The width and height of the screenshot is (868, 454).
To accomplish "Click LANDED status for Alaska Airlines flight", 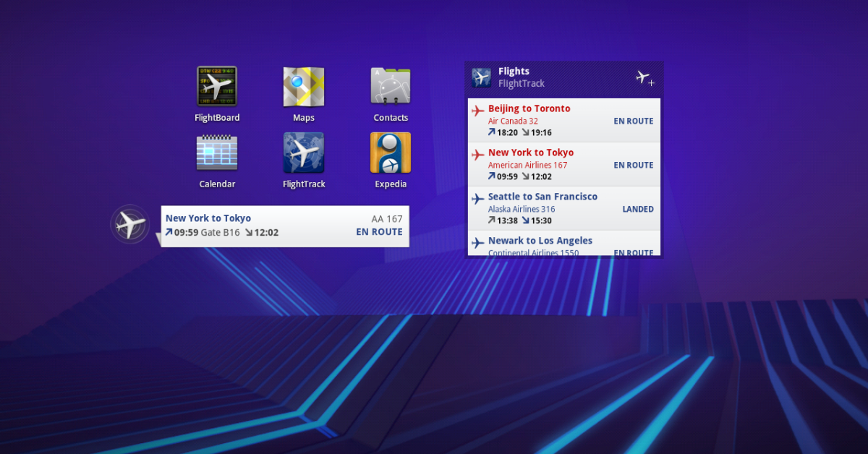I will tap(638, 209).
